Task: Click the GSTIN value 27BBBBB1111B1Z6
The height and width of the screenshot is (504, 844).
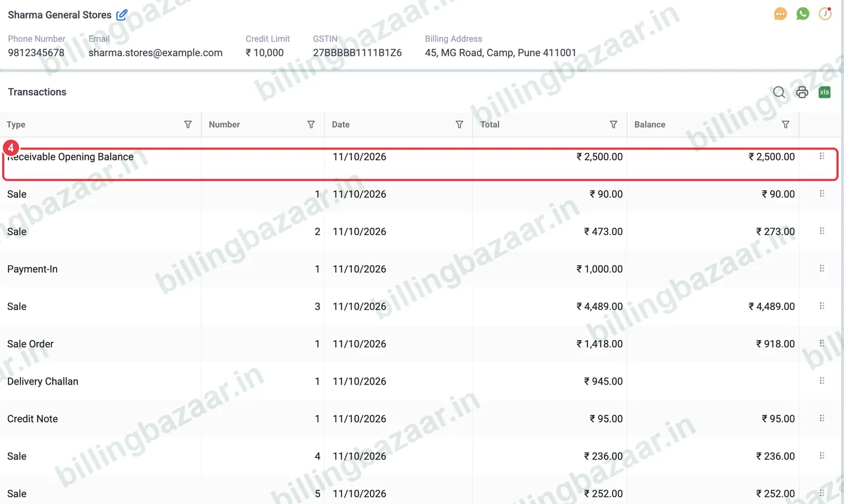Action: point(357,52)
